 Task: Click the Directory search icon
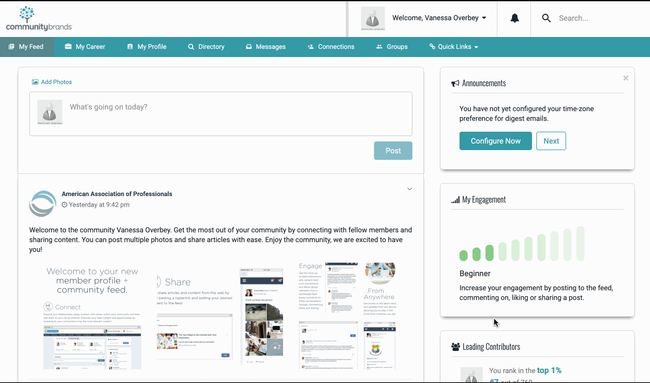point(191,47)
